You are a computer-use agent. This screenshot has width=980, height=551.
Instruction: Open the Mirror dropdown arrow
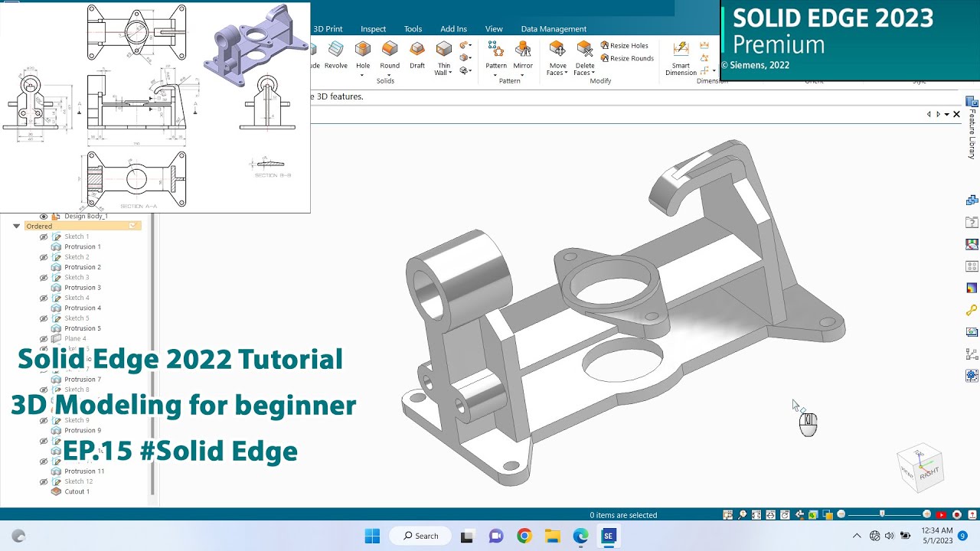(523, 74)
